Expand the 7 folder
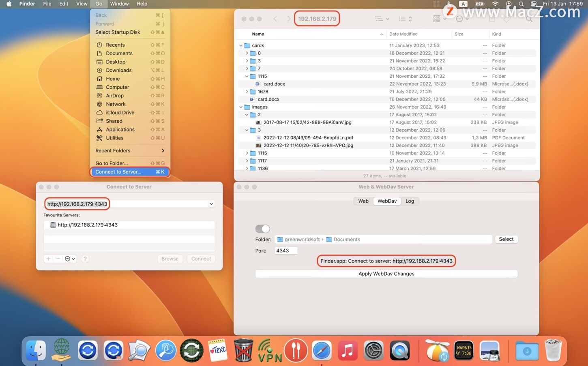 pyautogui.click(x=247, y=68)
